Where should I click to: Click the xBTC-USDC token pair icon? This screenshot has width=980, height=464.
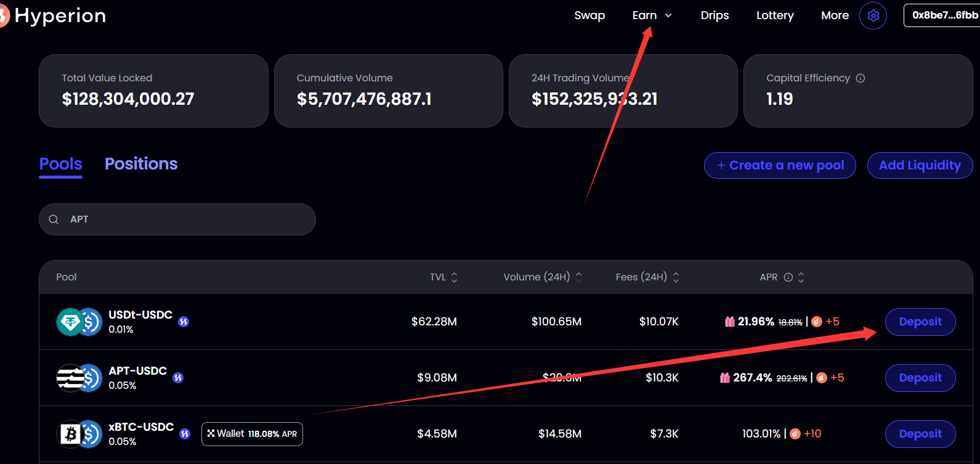point(79,434)
